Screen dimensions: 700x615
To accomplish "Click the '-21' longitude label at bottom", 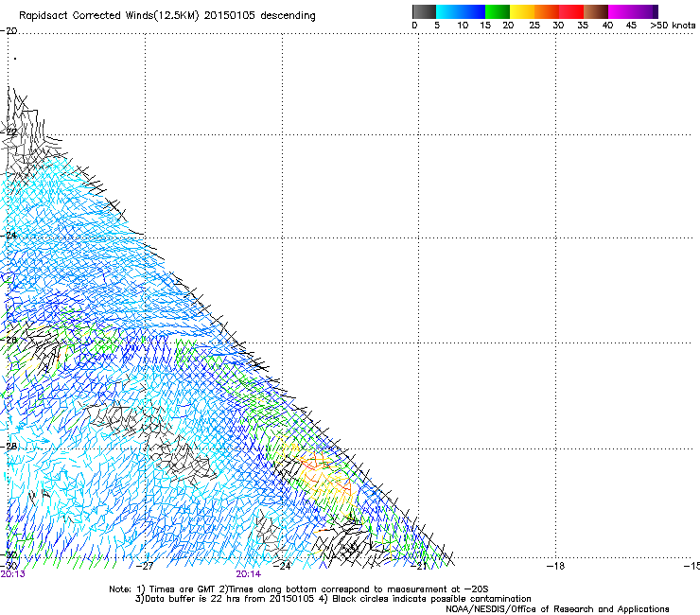I will 418,566.
